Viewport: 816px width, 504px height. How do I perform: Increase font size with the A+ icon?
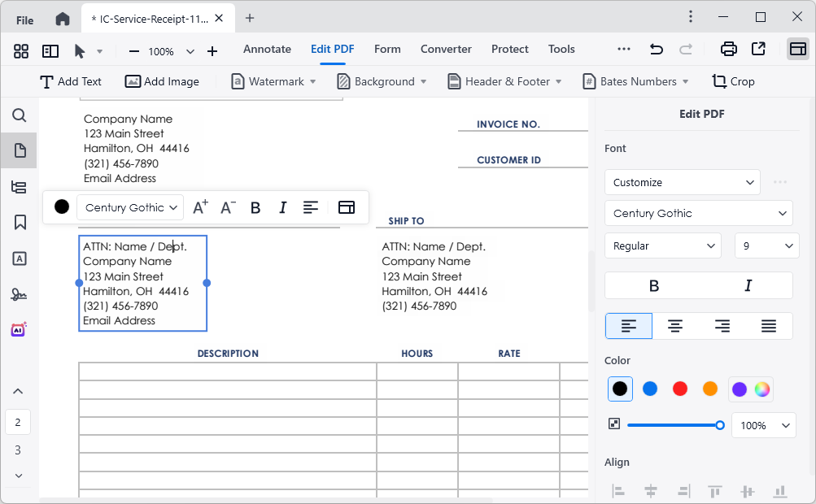(x=200, y=207)
